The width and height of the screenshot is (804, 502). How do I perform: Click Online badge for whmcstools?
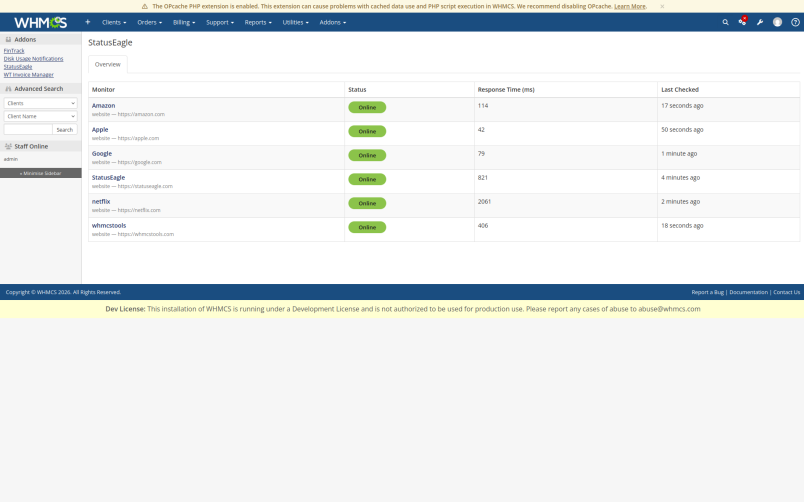367,227
